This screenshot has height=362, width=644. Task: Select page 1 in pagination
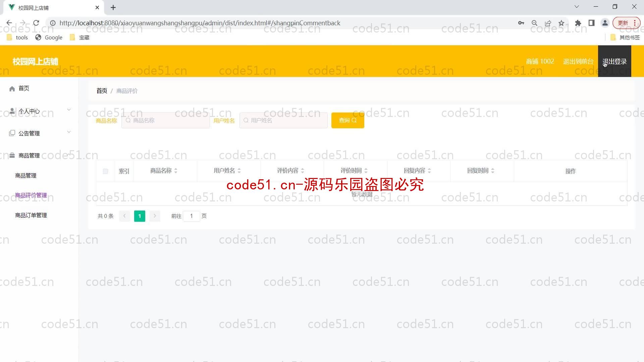(140, 216)
